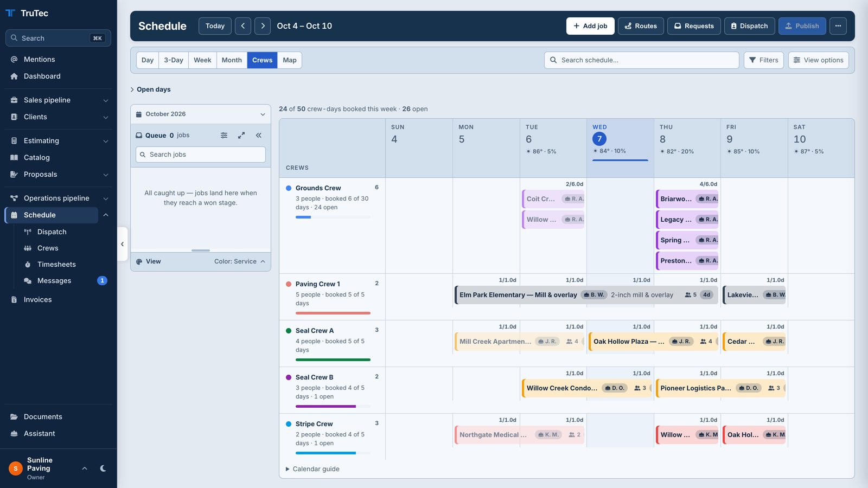Open Dashboard from sidebar
Screen dimensions: 868x488
pos(58,76)
